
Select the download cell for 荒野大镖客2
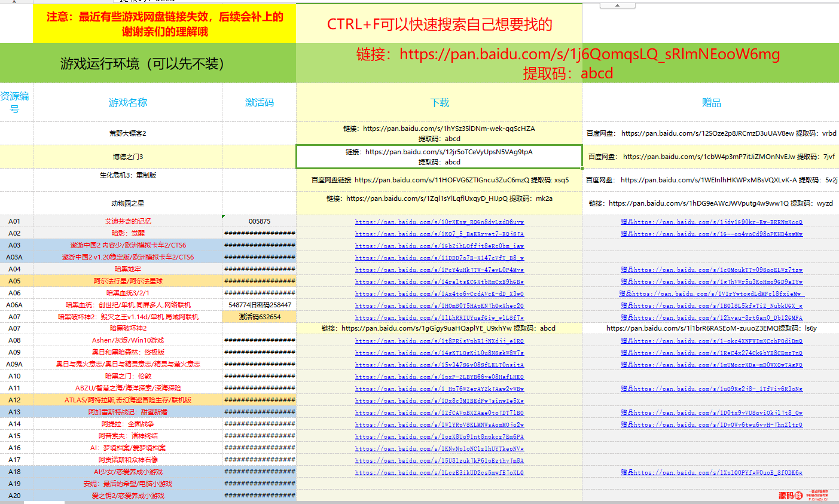(440, 133)
